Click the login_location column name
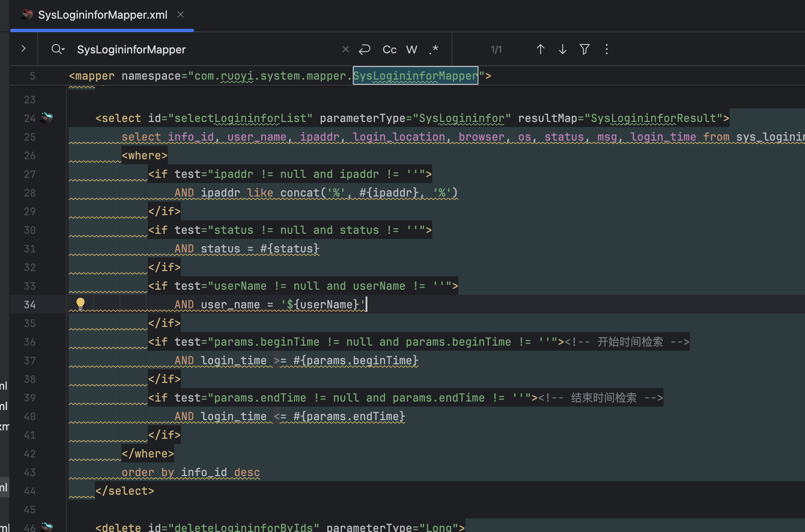 tap(399, 137)
